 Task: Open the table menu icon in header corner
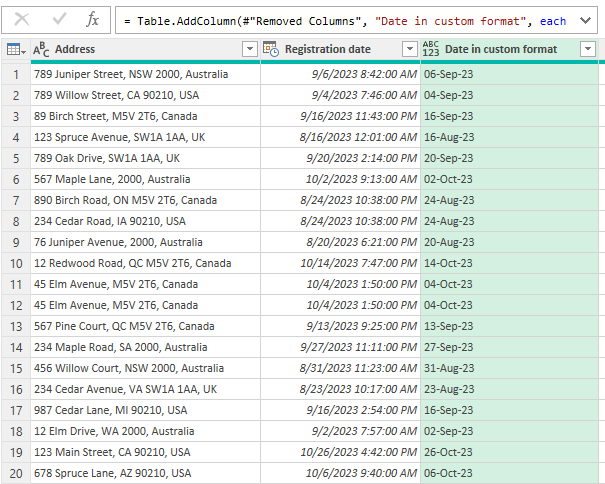16,49
